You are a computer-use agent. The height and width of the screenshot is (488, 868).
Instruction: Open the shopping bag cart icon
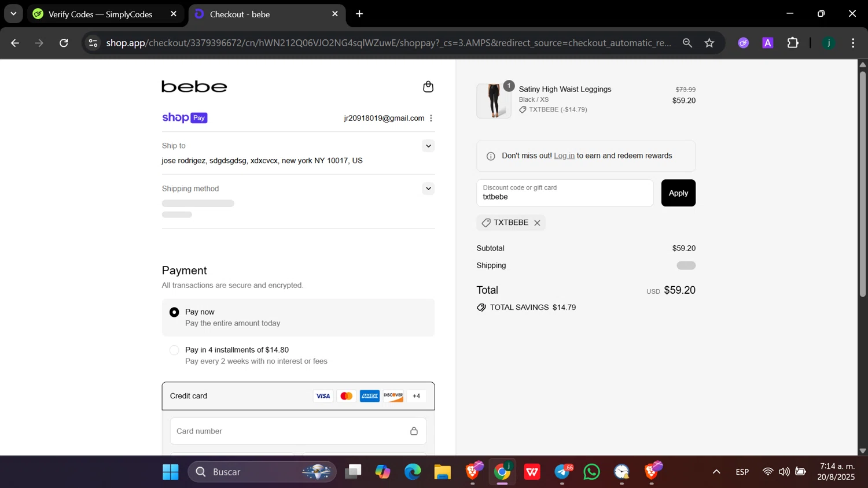(428, 87)
